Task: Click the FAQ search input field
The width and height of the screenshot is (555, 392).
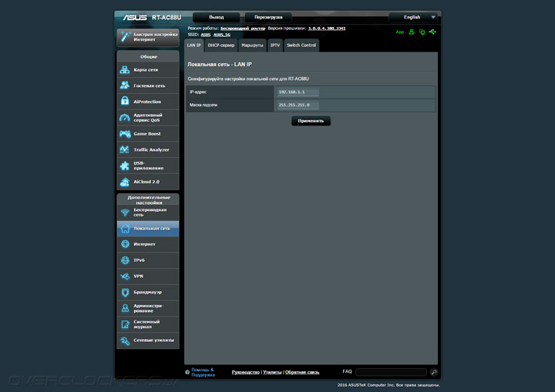Action: click(391, 372)
